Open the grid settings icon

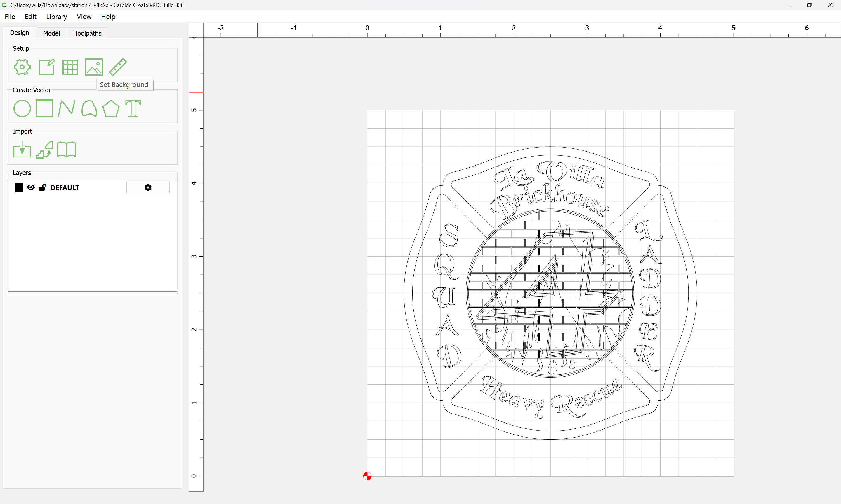(x=70, y=67)
